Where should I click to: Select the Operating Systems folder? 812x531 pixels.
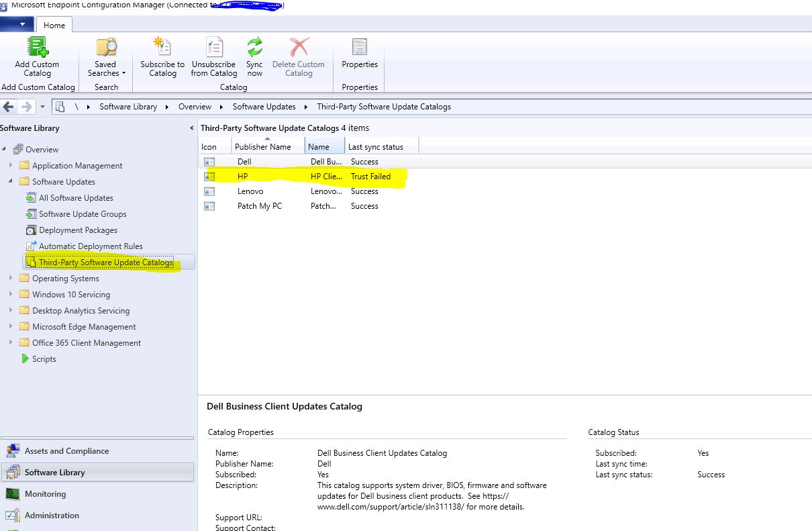66,278
